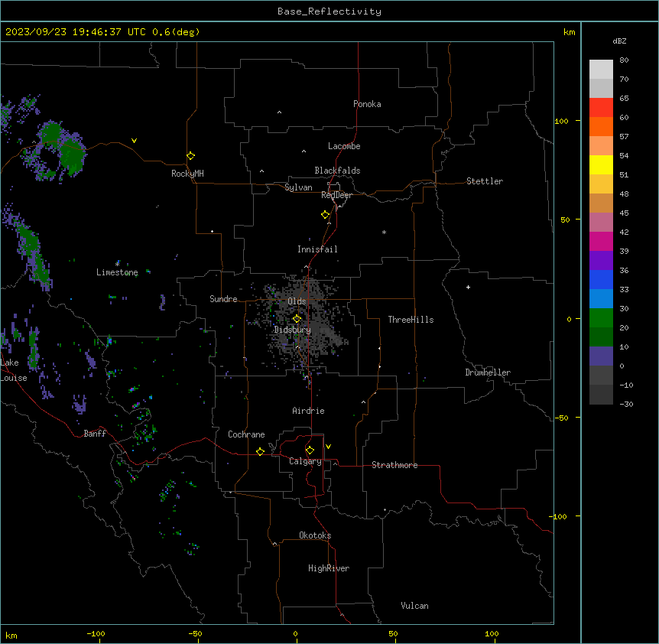Select the orange 57-60 dBZ legend swatch
The image size is (659, 644).
click(x=601, y=126)
